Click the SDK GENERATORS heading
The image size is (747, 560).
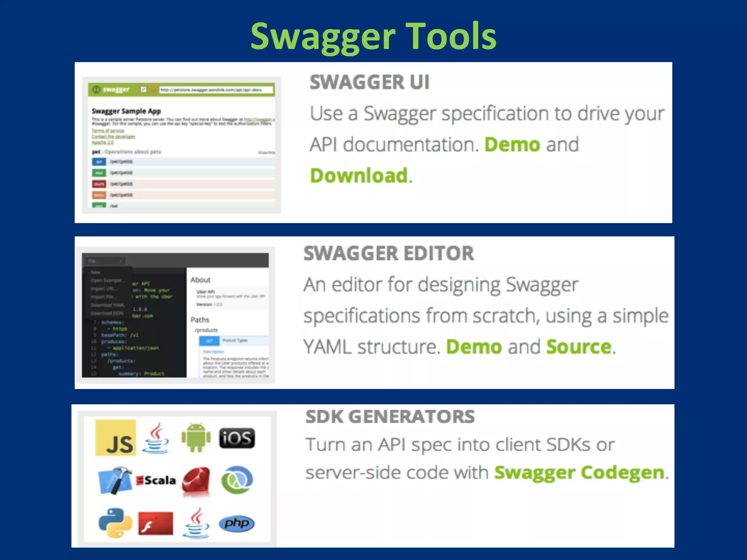click(390, 417)
